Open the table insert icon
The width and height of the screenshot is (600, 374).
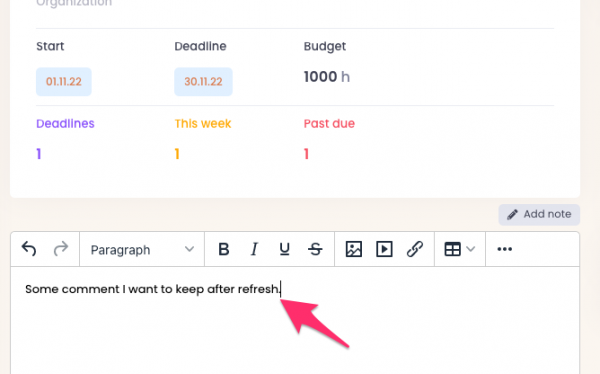pyautogui.click(x=452, y=249)
